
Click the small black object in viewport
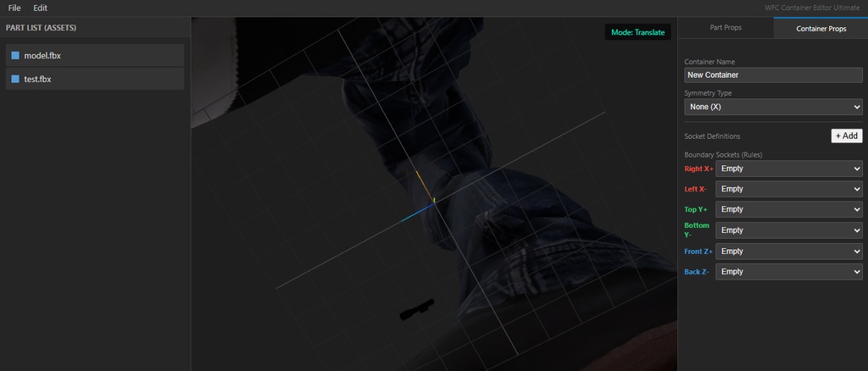417,310
